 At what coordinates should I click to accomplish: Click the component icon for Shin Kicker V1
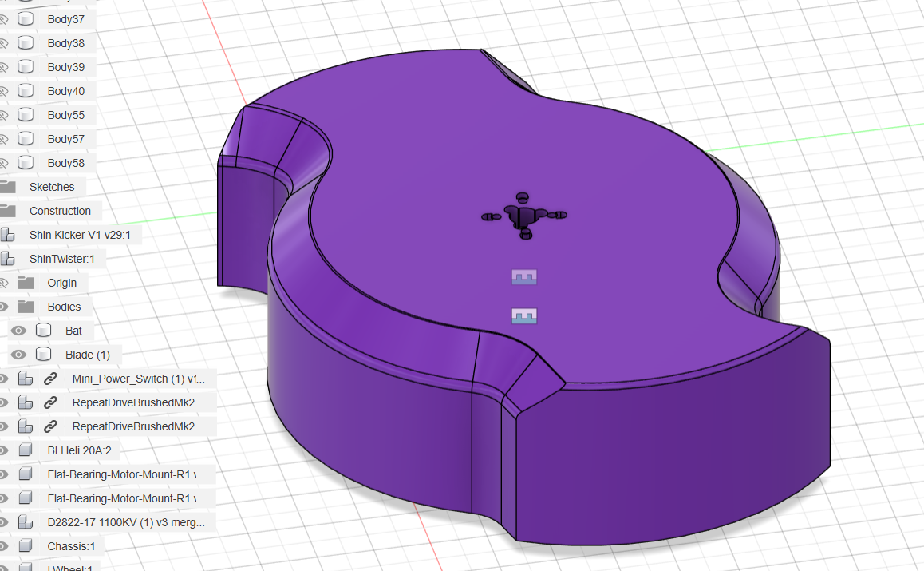[8, 235]
